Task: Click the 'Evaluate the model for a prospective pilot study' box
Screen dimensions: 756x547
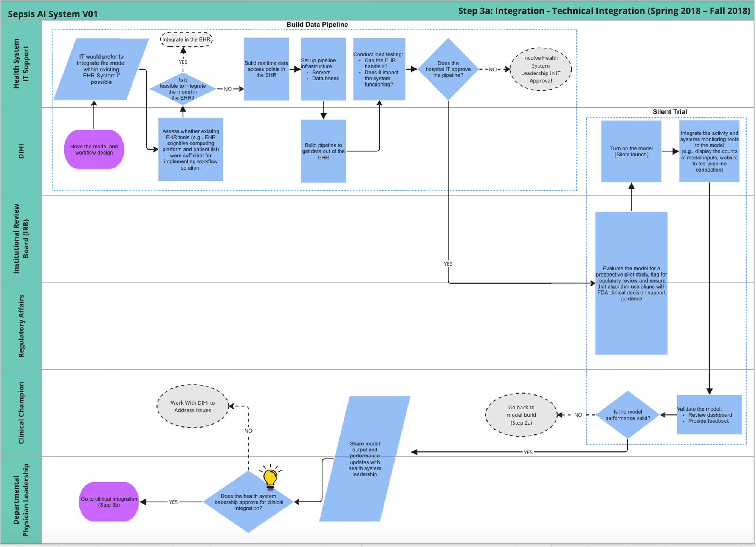Action: pos(631,283)
